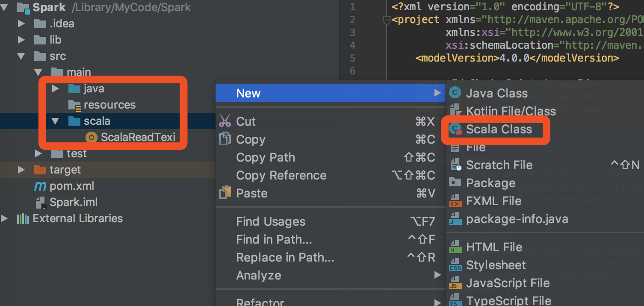Click the Spark.iml module file icon

tap(41, 203)
